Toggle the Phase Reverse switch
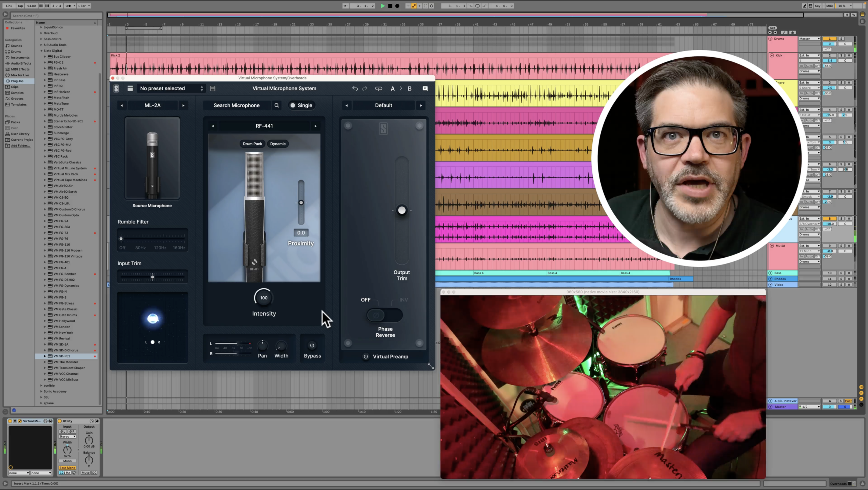 [x=384, y=315]
